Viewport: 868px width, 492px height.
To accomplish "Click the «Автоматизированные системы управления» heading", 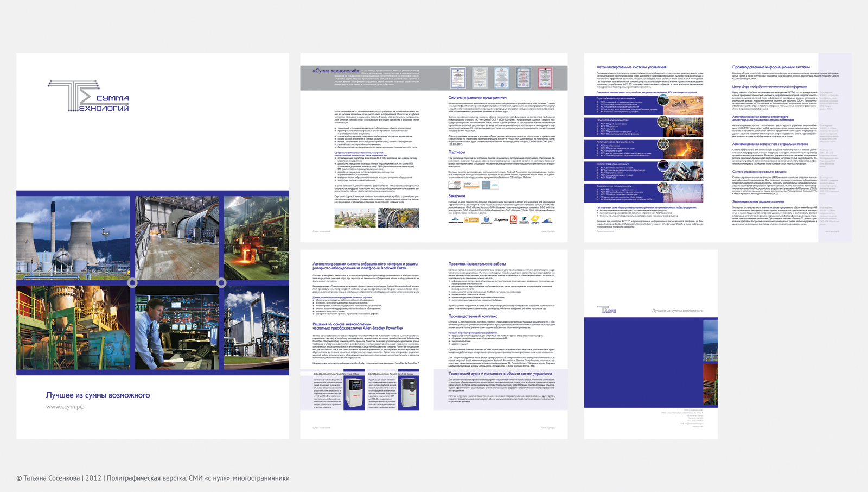I will (x=631, y=67).
